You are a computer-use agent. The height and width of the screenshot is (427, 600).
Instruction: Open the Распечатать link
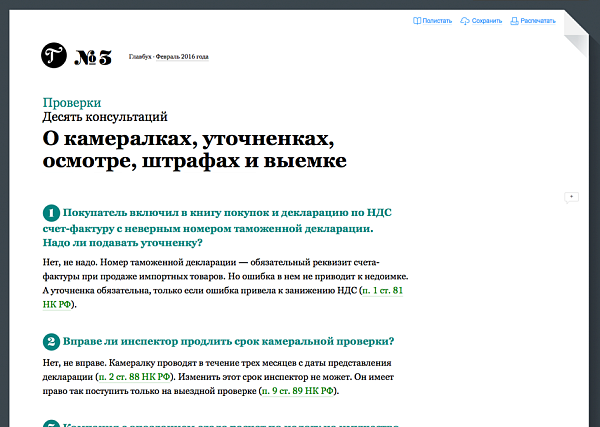click(538, 21)
